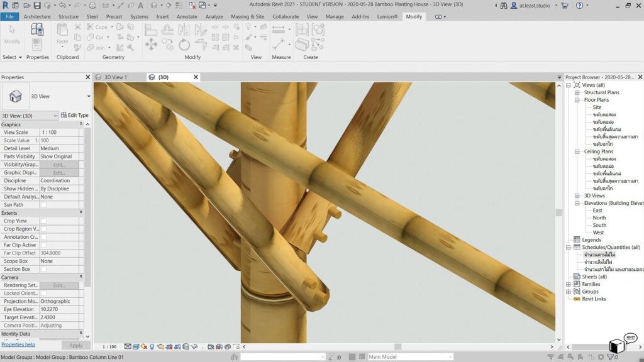Click the Save icon in quick access toolbar
Viewport: 644px width, 362px height.
click(37, 6)
